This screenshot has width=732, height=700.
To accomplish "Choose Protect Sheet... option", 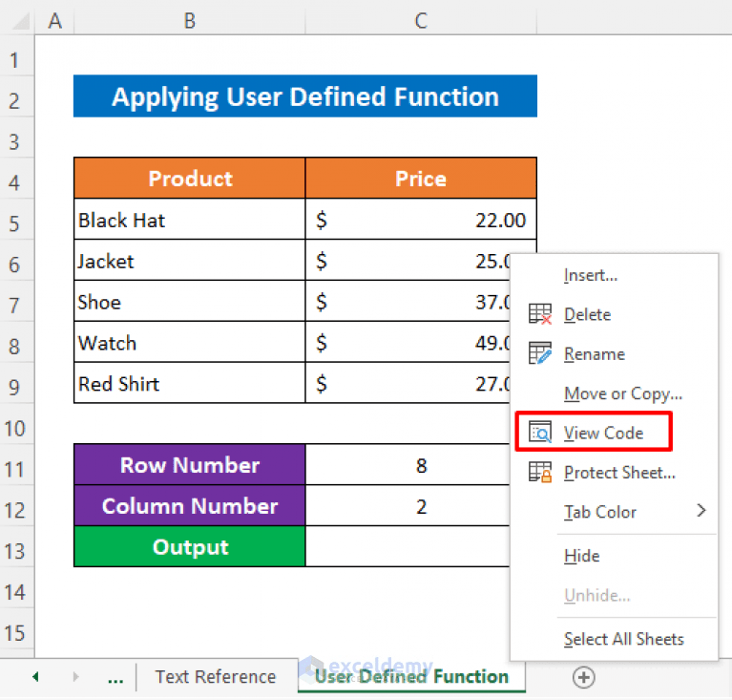I will (x=614, y=473).
